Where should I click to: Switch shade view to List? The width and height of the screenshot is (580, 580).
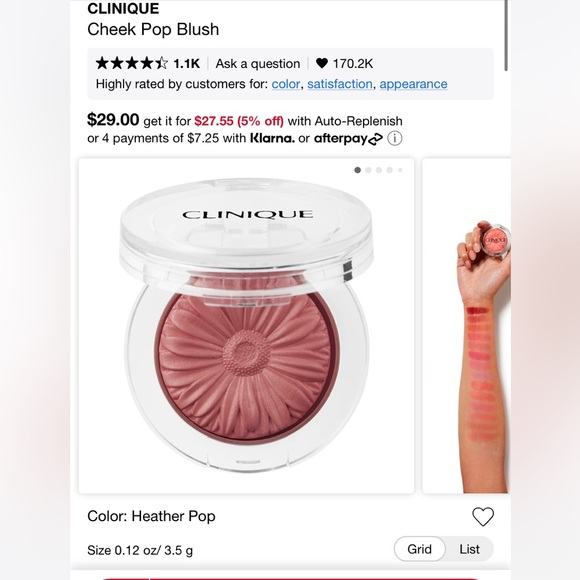[x=469, y=549]
